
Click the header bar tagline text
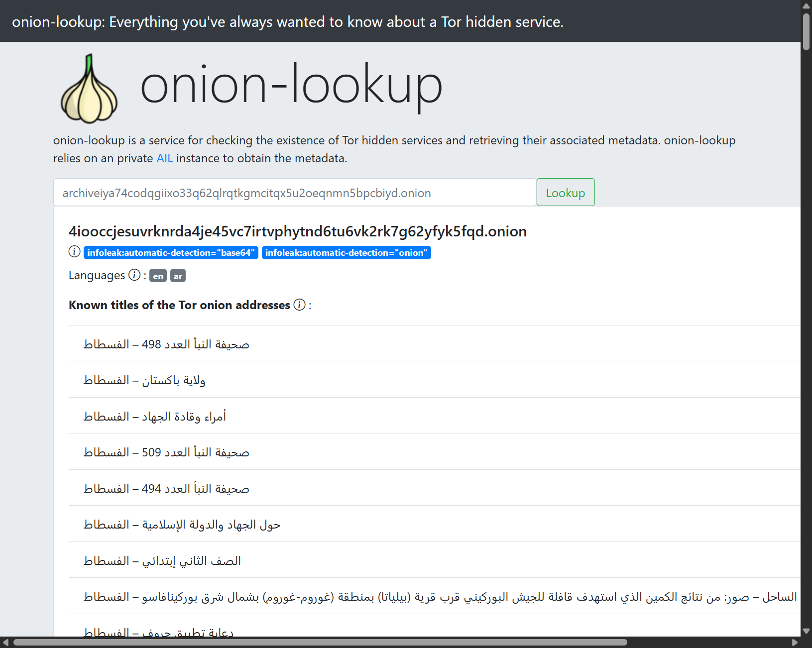pyautogui.click(x=288, y=22)
